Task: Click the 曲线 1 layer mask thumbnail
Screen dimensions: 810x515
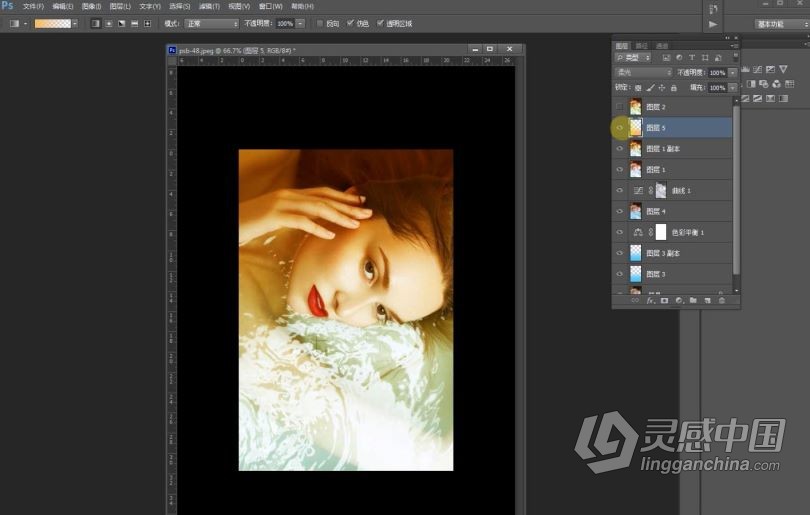Action: pyautogui.click(x=661, y=191)
